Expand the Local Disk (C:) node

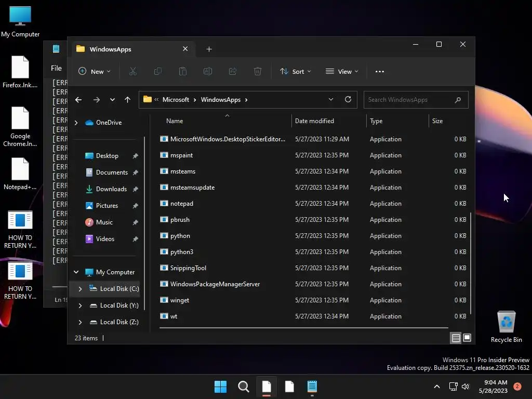[80, 289]
